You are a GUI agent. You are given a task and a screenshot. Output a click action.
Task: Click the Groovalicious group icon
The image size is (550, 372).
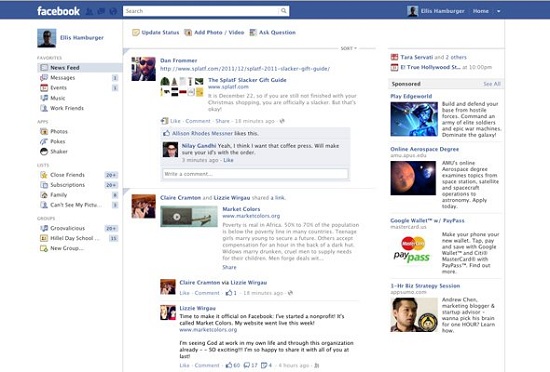44,228
